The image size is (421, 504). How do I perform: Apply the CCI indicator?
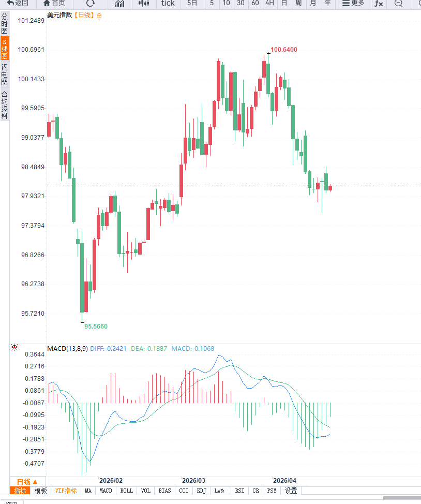point(184,491)
